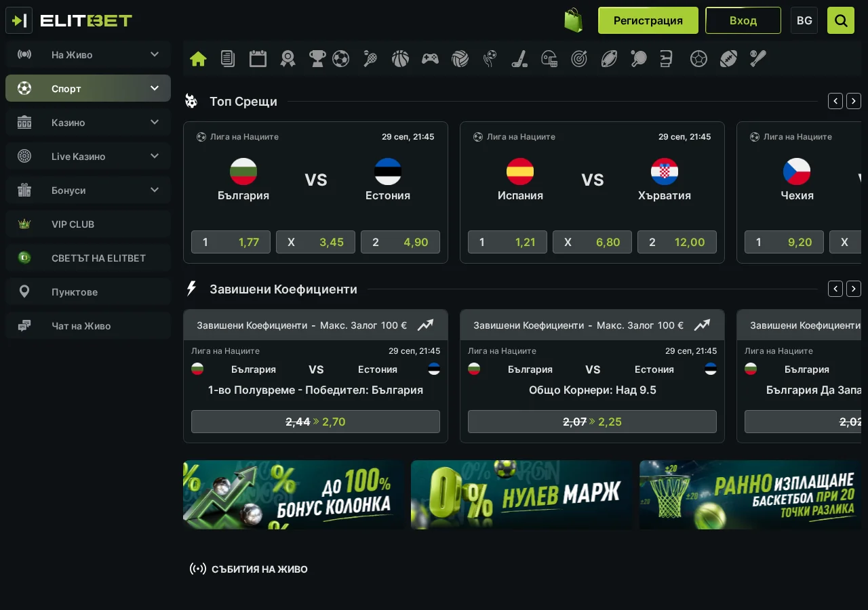The height and width of the screenshot is (610, 868).
Task: Show previous Завишени Коефициенти cards
Action: 835,289
